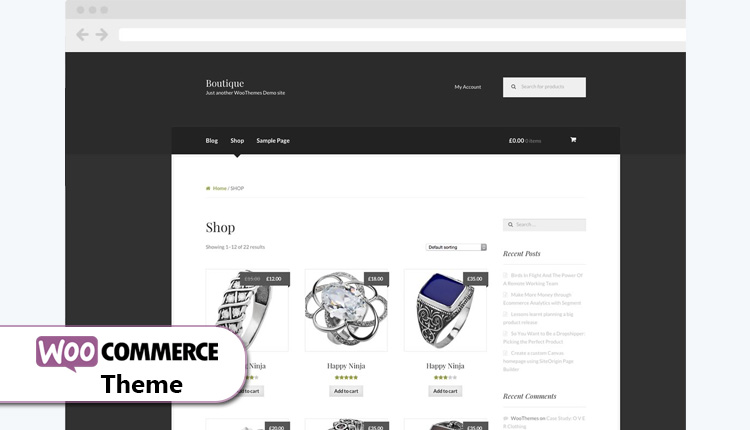Screen dimensions: 750x430
Task: Open the shopping cart icon
Action: point(573,140)
